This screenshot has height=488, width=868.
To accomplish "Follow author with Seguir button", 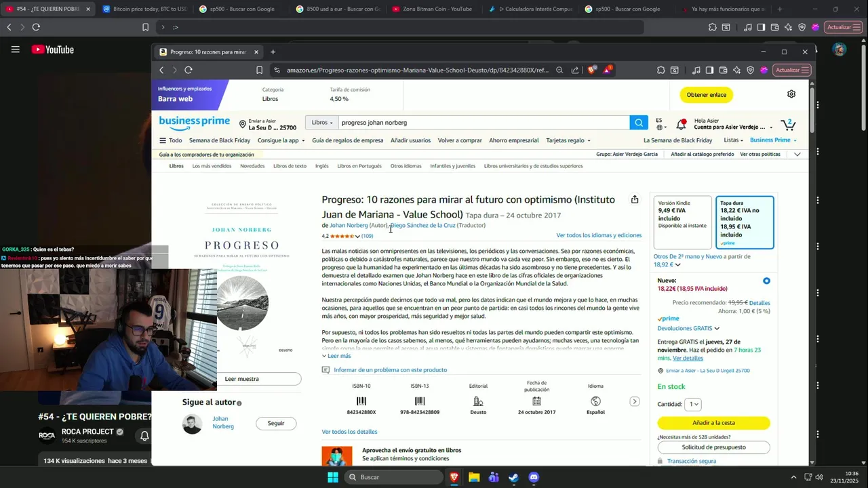I will pyautogui.click(x=276, y=423).
